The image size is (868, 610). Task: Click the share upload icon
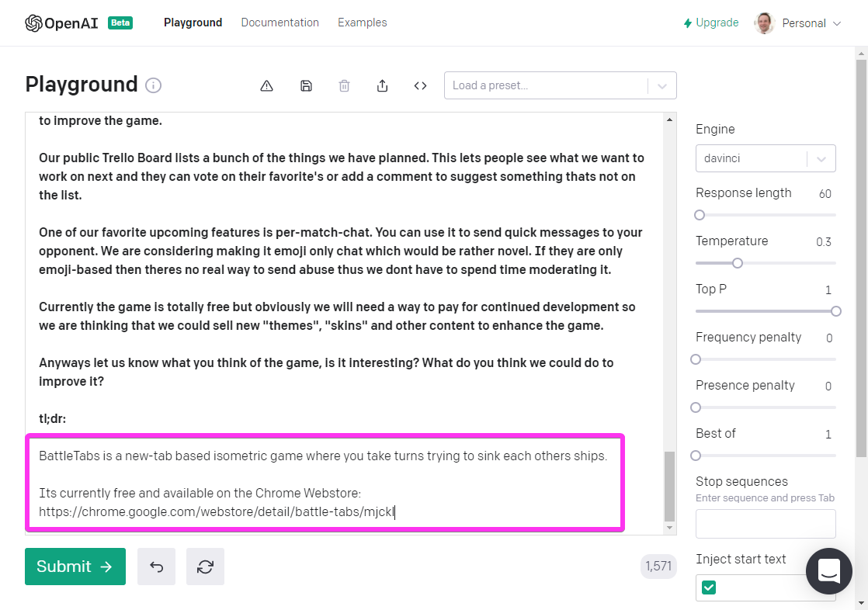(382, 85)
